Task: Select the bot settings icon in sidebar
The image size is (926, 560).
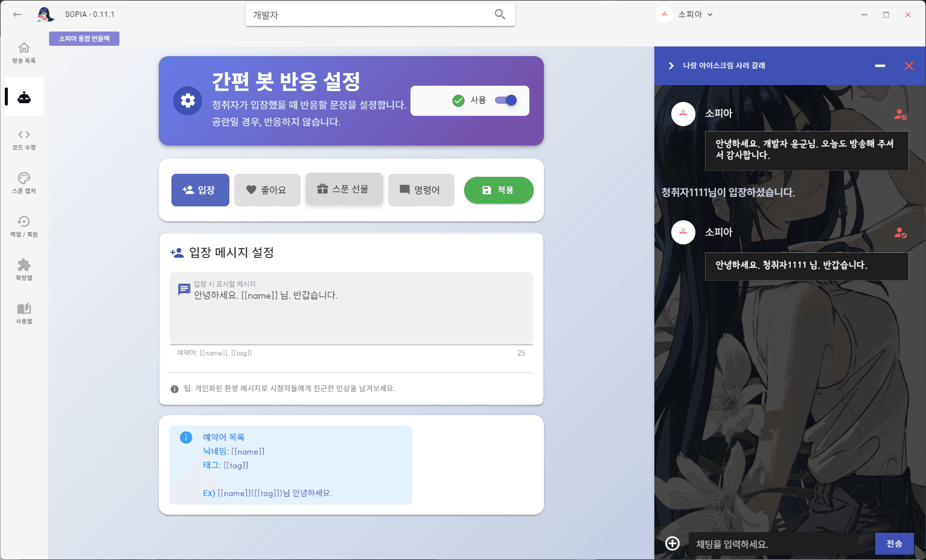Action: point(24,96)
